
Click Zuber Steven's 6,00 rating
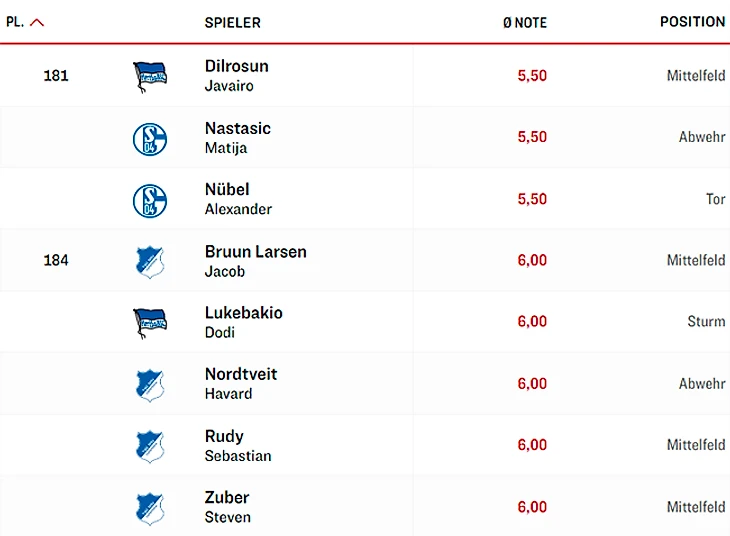532,507
